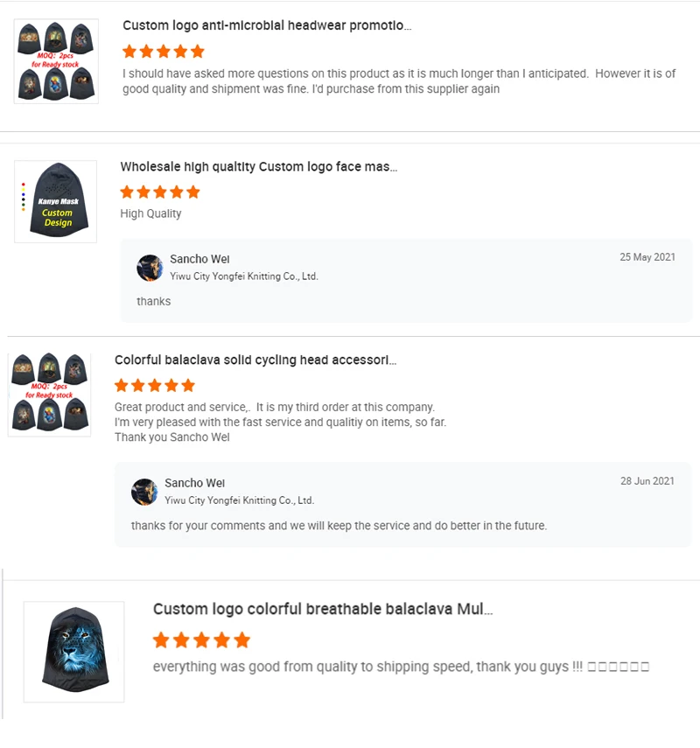Click Sancho Wei's avatar in the 25 May 2021 reply
This screenshot has width=700, height=748.
150,268
